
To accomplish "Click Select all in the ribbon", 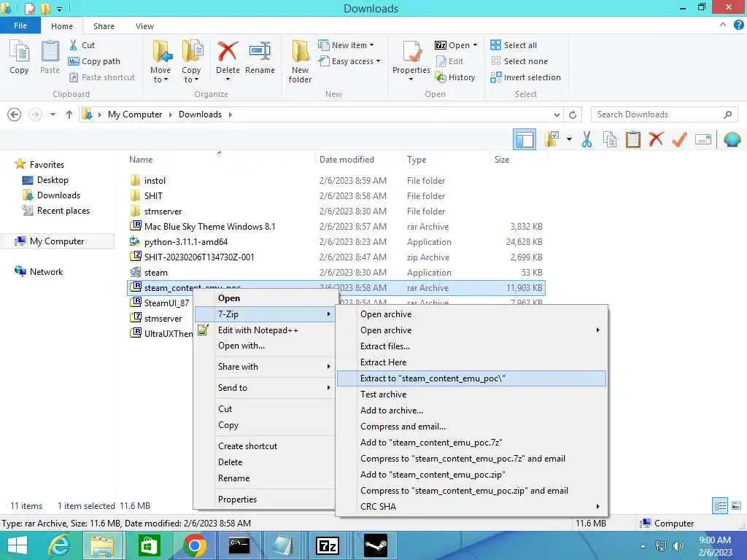I will 514,45.
